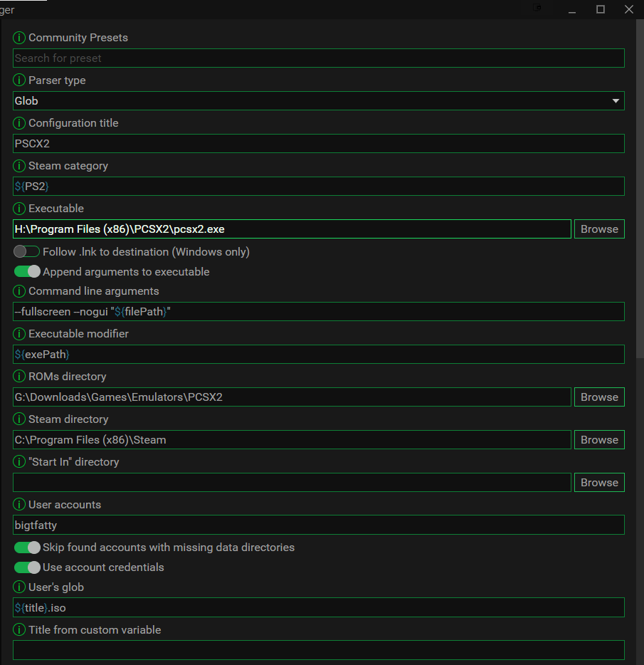644x665 pixels.
Task: Turn off Use account credentials
Action: click(26, 567)
